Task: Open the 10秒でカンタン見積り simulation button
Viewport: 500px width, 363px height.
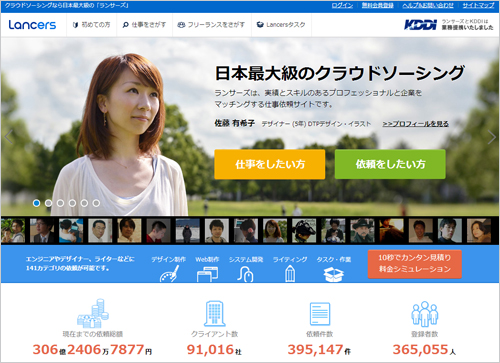Action: pos(415,264)
